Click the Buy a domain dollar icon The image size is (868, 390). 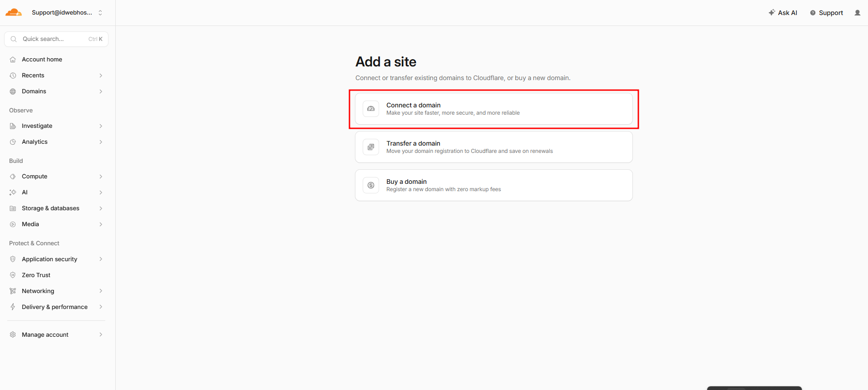click(371, 185)
